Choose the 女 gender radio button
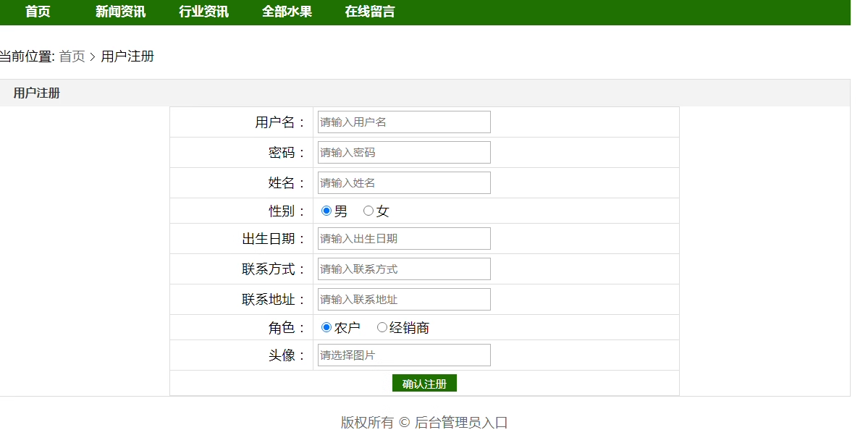The image size is (868, 443). coord(368,211)
